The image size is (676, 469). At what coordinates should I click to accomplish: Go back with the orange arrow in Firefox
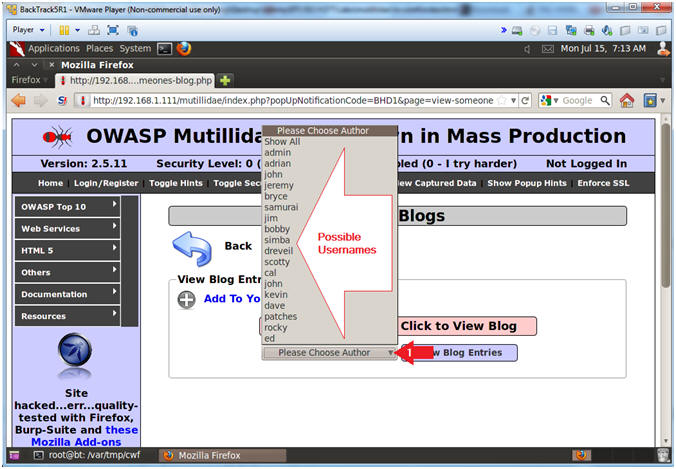19,100
